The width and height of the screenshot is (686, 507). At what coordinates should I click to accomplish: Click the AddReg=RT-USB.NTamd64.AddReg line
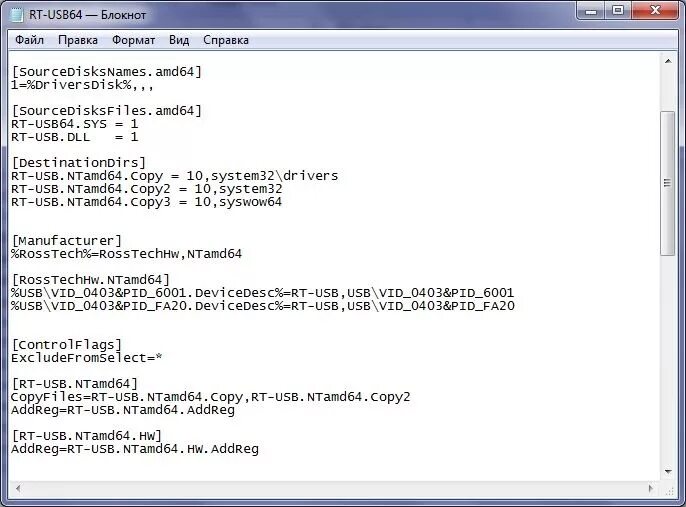[123, 410]
